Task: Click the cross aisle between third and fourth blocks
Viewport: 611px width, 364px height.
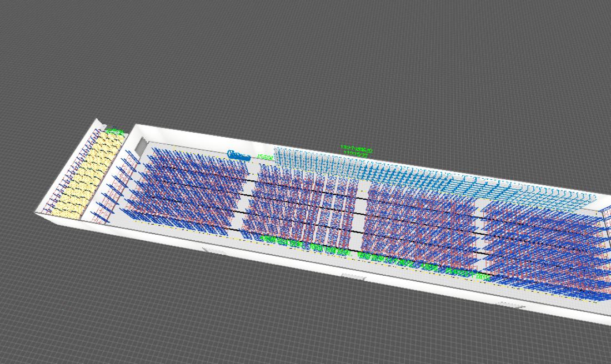Action: [x=480, y=233]
